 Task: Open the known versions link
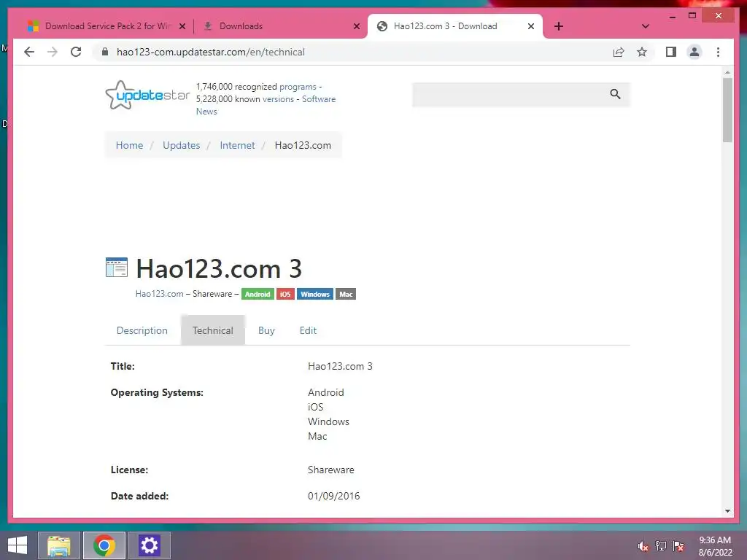coord(278,99)
